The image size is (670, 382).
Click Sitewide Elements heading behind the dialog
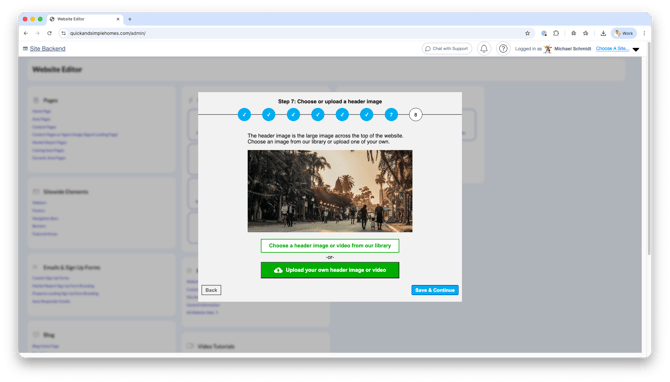[x=65, y=192]
